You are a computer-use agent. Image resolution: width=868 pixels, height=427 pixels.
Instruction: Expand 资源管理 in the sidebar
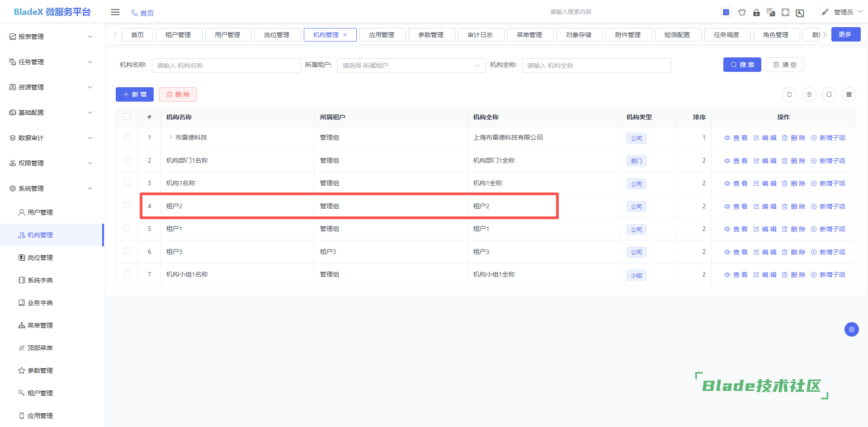click(52, 87)
